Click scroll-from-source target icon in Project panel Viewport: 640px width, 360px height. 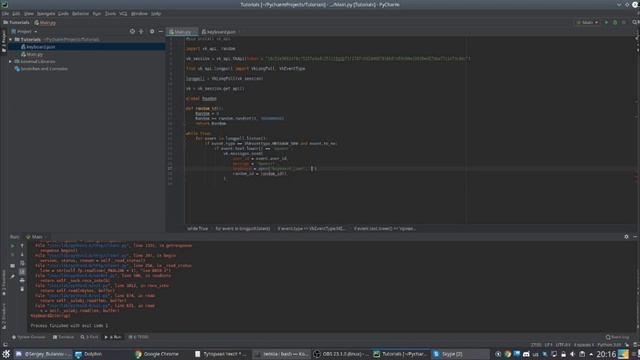click(x=132, y=31)
